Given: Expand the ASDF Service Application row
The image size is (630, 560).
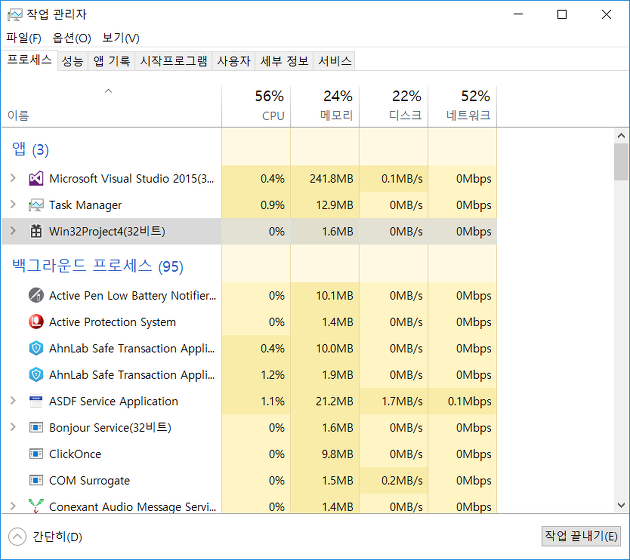Looking at the screenshot, I should click(x=13, y=401).
